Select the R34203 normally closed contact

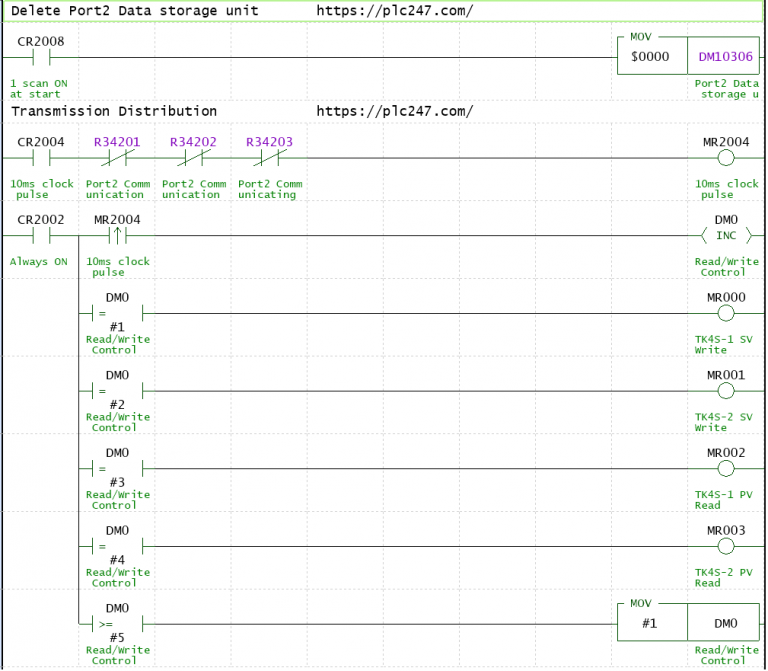coord(269,158)
